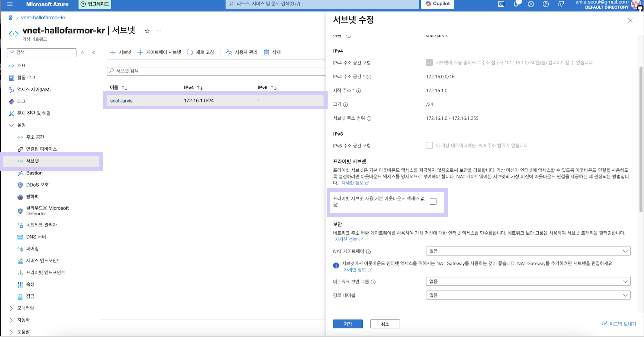Open the 네트워크 보안 그룹 dropdown
The width and height of the screenshot is (644, 337).
(528, 281)
